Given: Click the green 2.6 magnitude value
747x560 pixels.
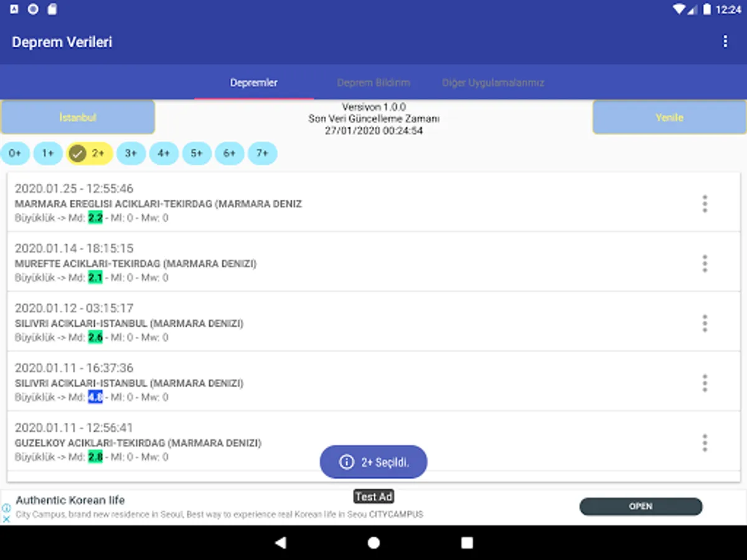Looking at the screenshot, I should click(x=95, y=337).
